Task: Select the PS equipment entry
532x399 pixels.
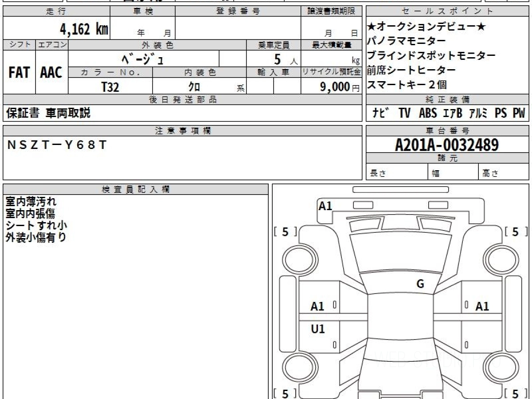Action: pyautogui.click(x=501, y=113)
